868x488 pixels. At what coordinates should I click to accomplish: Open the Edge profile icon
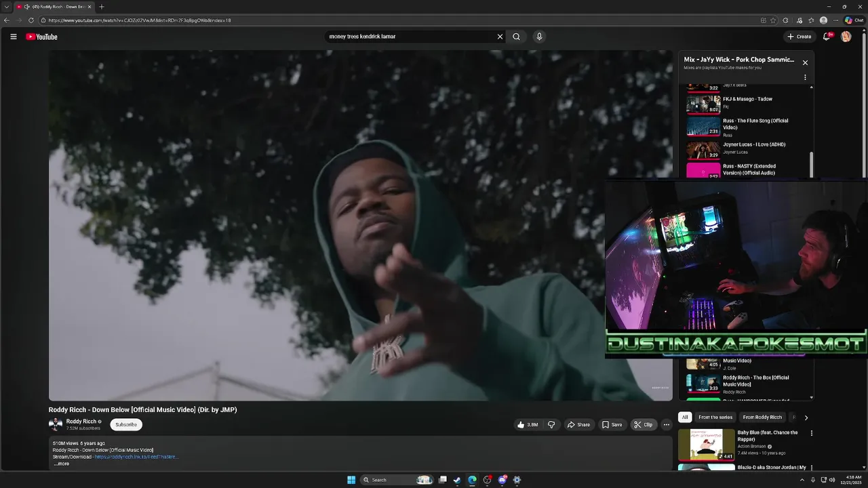point(823,20)
